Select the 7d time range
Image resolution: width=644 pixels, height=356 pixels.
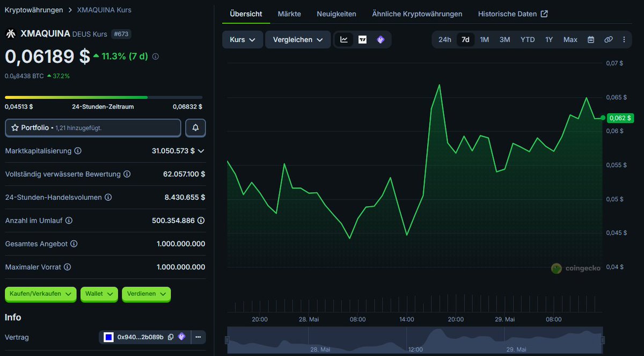tap(465, 40)
